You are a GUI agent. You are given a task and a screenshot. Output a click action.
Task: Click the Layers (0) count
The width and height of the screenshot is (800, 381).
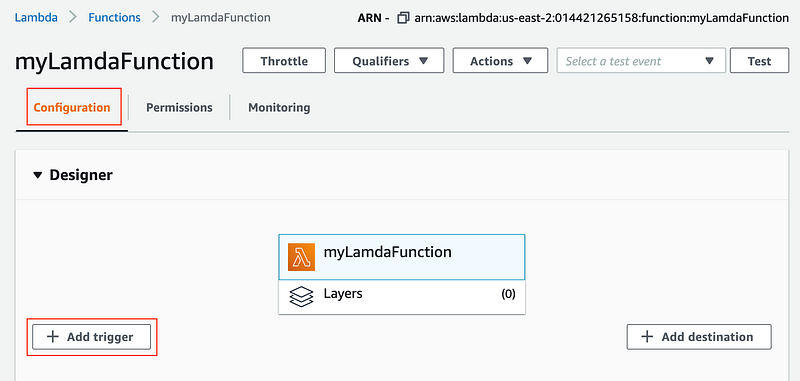coord(508,294)
